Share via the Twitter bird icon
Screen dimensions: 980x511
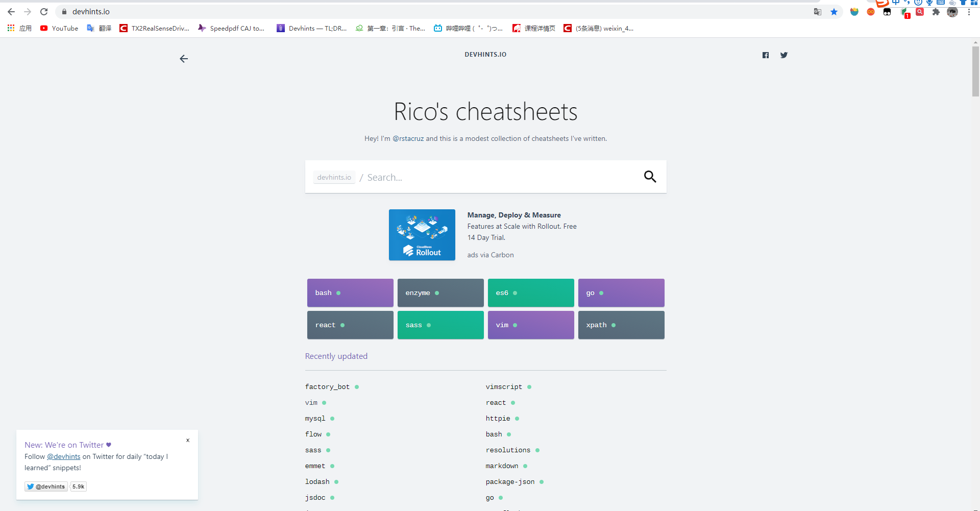coord(784,55)
